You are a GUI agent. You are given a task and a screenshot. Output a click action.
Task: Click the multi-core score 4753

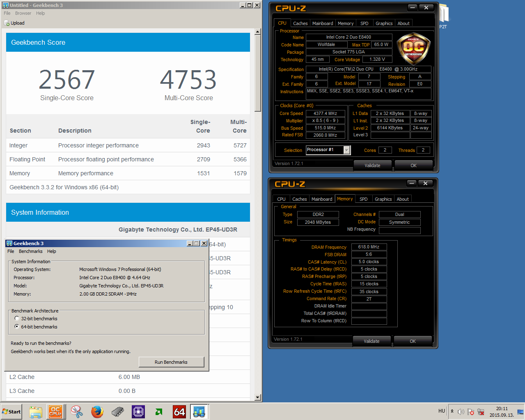pos(188,80)
